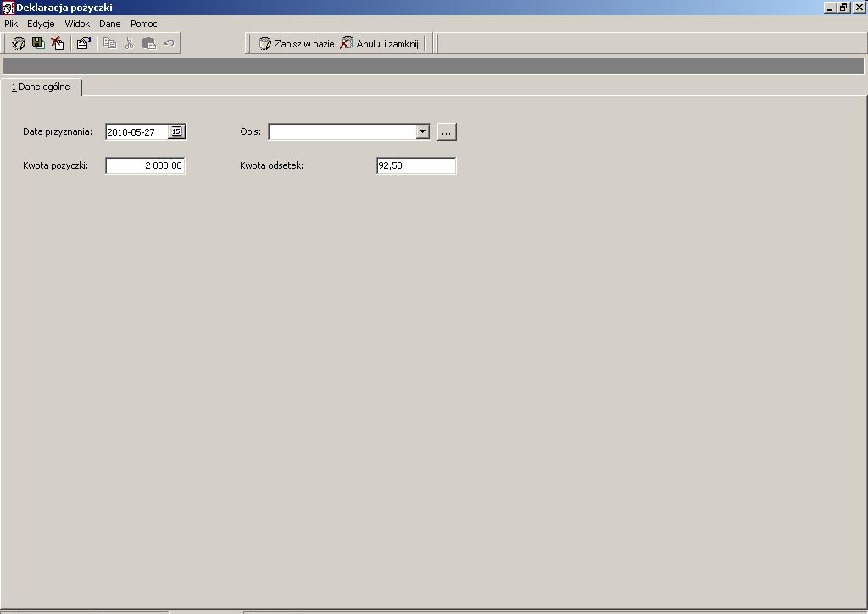The width and height of the screenshot is (868, 614).
Task: Click the Kwota odsetek input field
Action: [416, 165]
